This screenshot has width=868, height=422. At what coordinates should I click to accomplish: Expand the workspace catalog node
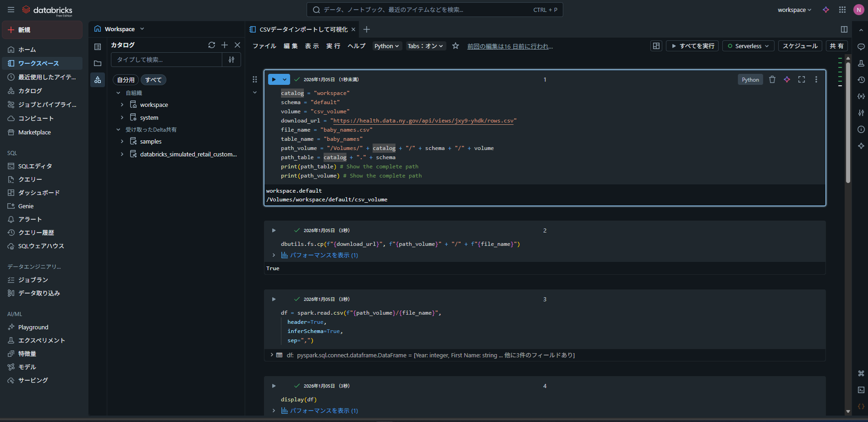[x=122, y=104]
